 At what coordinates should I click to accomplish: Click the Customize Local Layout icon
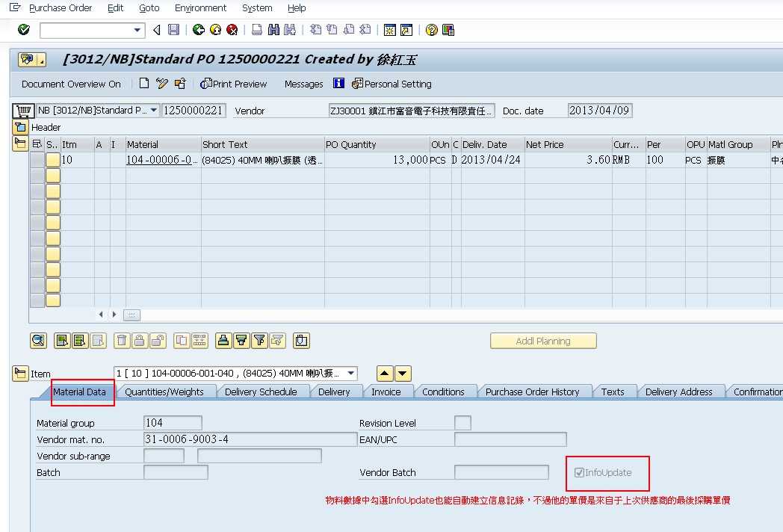tap(448, 30)
